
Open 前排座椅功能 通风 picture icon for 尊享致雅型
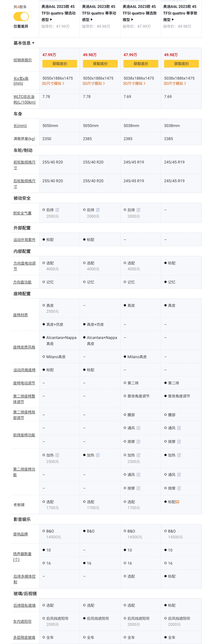[x=179, y=428]
